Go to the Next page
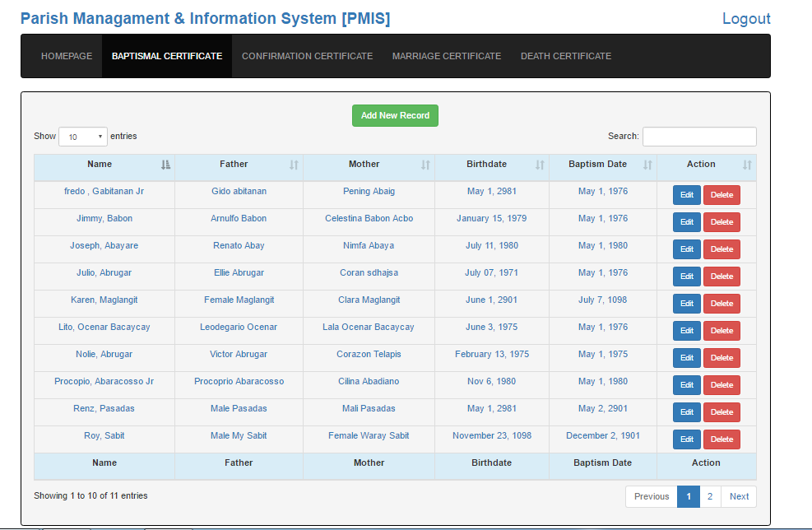 click(x=739, y=496)
